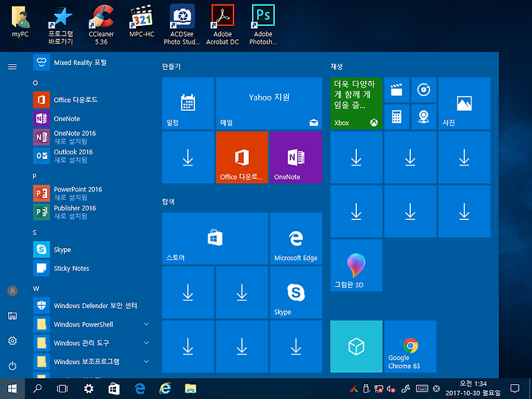Open the myPC desktop icon
Viewport: 532px width, 399px height.
pyautogui.click(x=20, y=21)
